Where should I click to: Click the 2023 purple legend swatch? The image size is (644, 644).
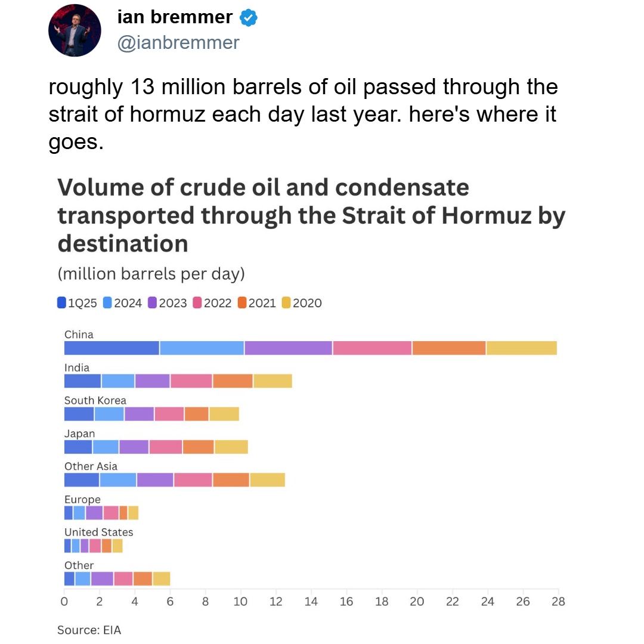(153, 303)
